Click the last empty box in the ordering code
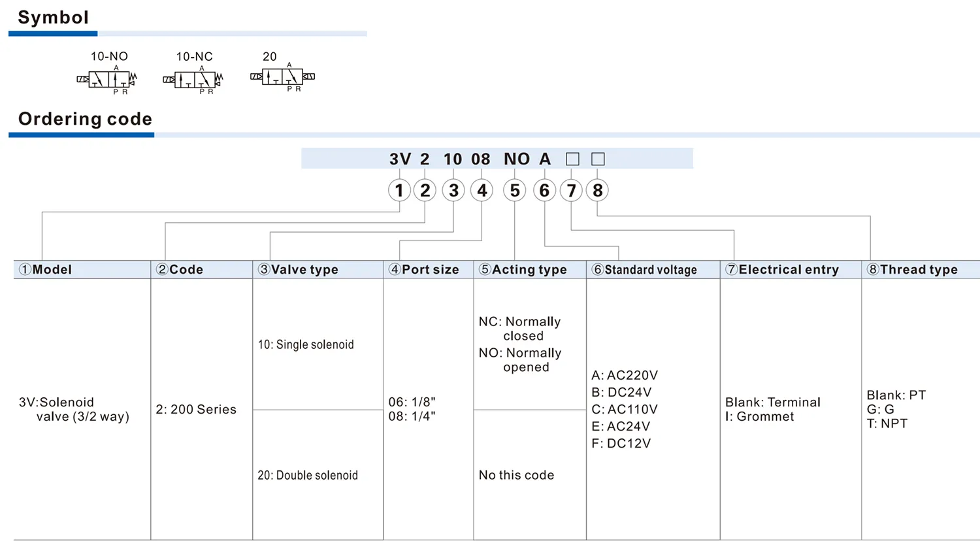 pos(598,159)
